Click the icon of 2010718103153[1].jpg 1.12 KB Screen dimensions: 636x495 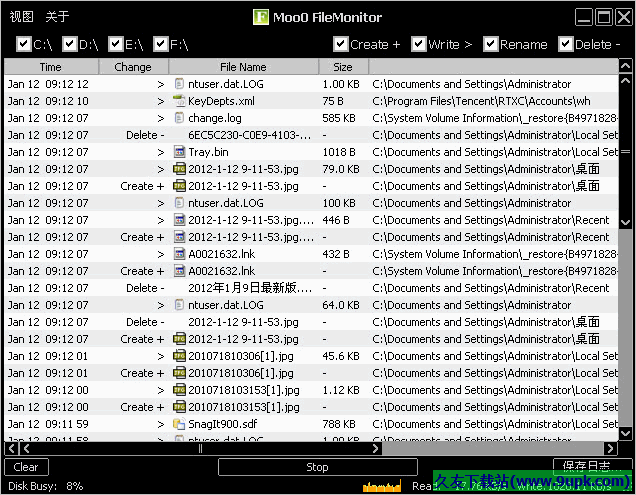pos(179,390)
